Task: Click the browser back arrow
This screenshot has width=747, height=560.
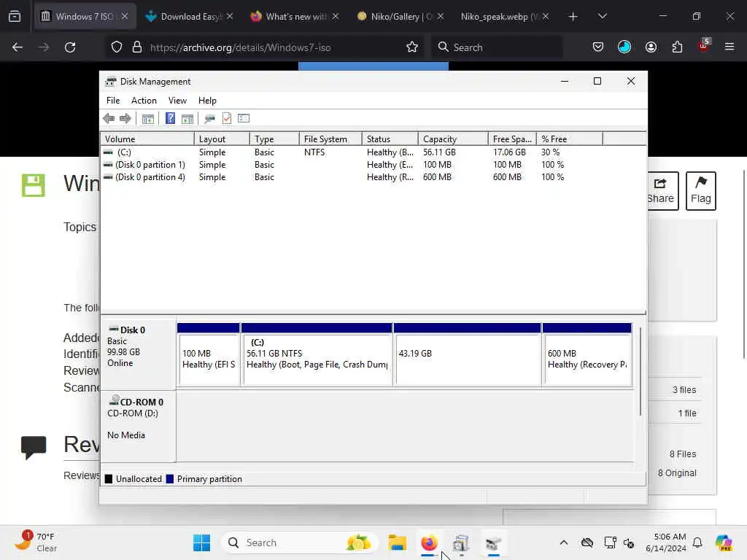Action: click(18, 47)
